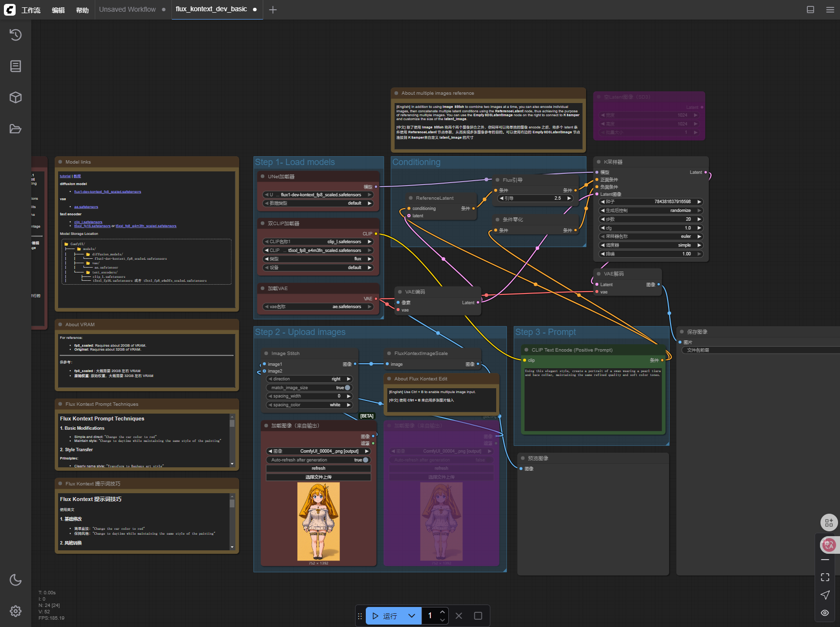Open the run options chevron dropdown
This screenshot has width=840, height=627.
pos(412,616)
